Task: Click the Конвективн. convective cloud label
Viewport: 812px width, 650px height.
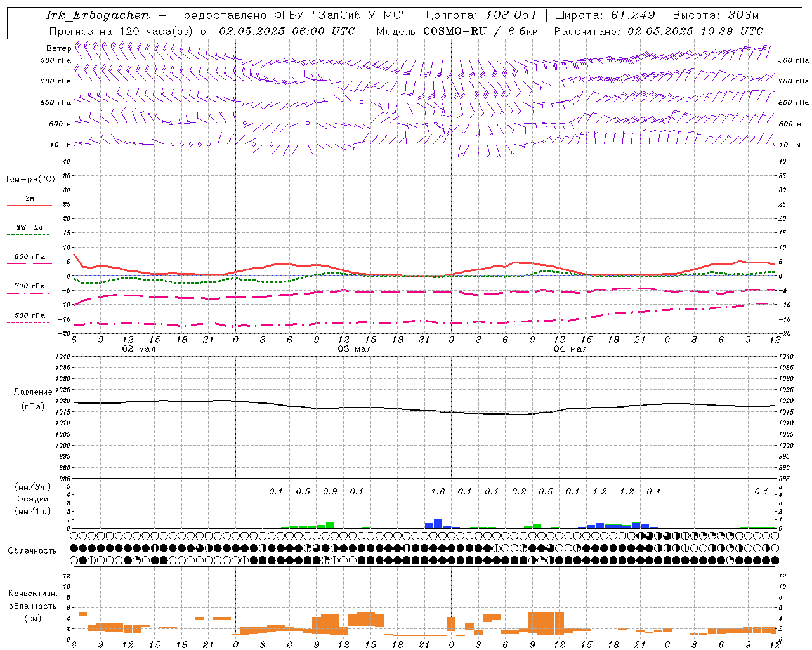Action: point(32,594)
